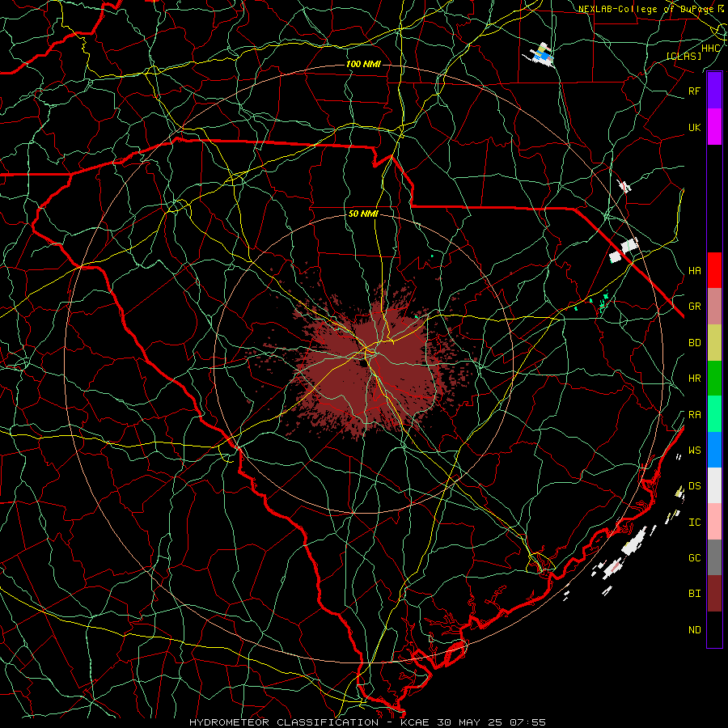The width and height of the screenshot is (728, 728).
Task: Click the HA legend label
Action: 694,271
